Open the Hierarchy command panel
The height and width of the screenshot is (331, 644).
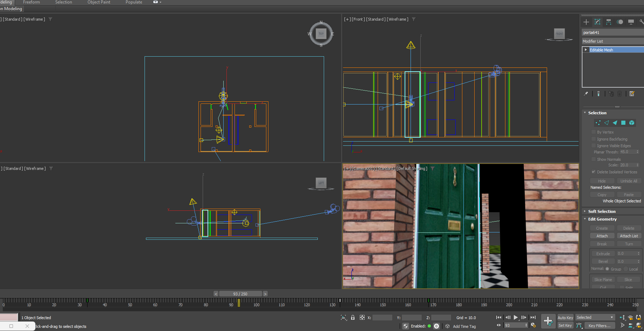pyautogui.click(x=609, y=22)
